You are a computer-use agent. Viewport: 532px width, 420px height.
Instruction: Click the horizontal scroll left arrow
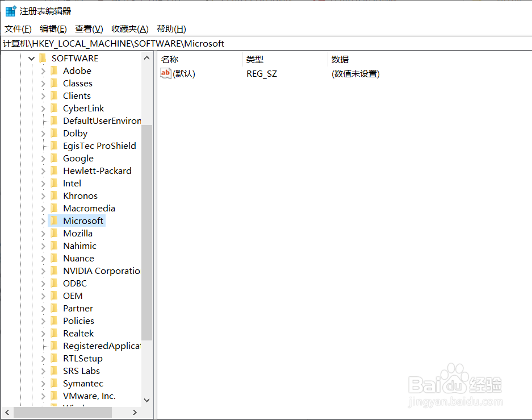pos(7,412)
